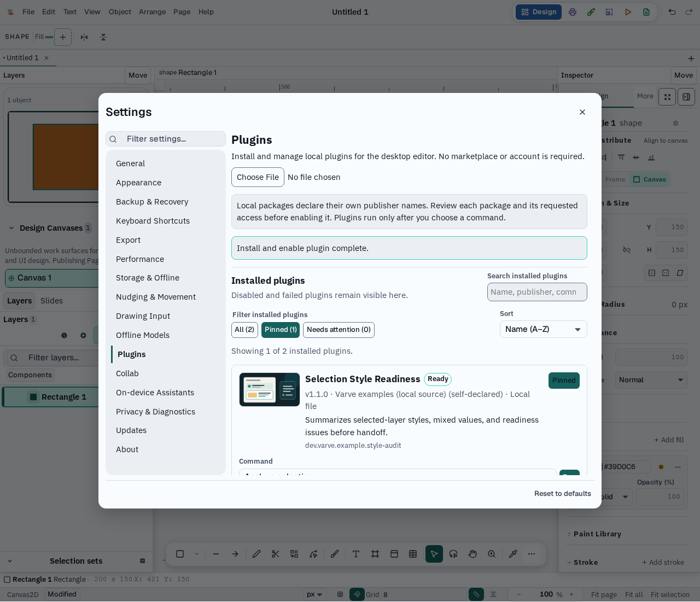
Task: Click Reset to defaults
Action: pos(563,494)
